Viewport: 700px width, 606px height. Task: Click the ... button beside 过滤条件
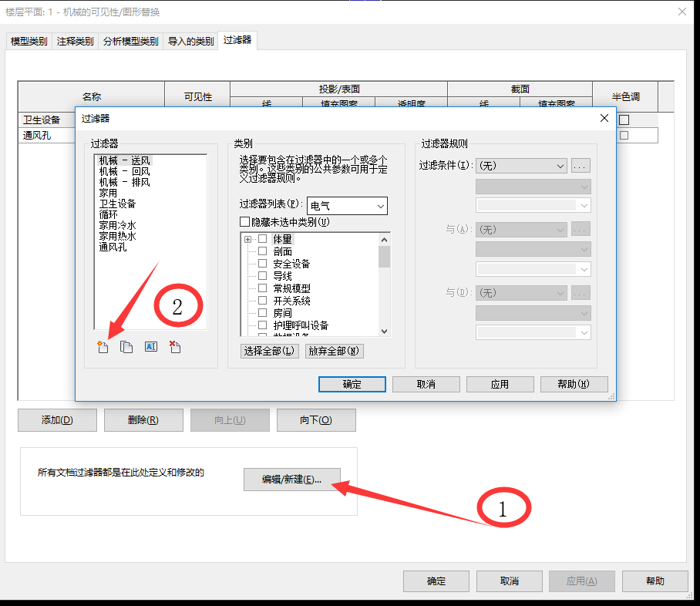coord(580,166)
